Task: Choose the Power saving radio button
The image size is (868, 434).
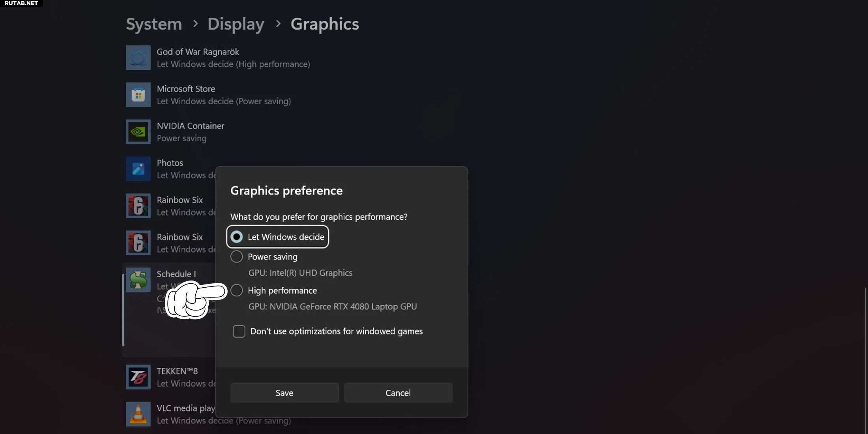Action: tap(237, 257)
